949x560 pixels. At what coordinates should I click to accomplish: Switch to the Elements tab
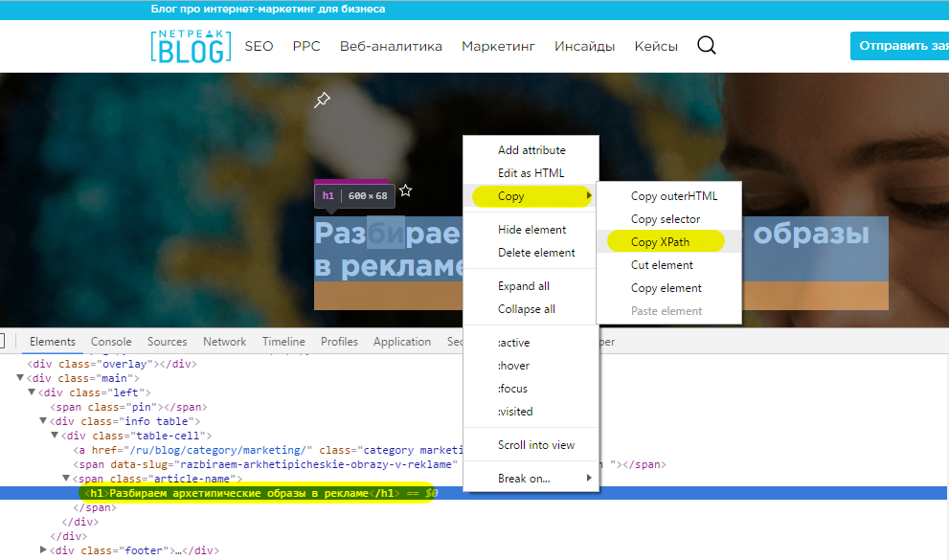53,342
